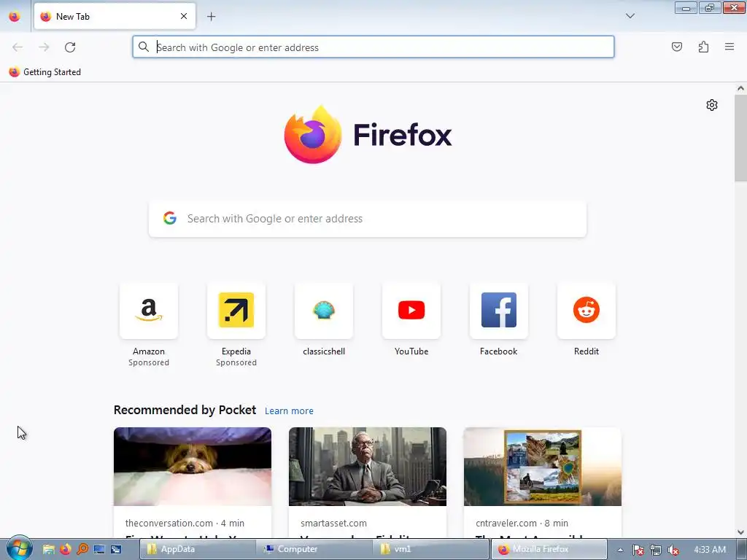The width and height of the screenshot is (747, 560).
Task: Click the page's central Google search box
Action: [368, 219]
